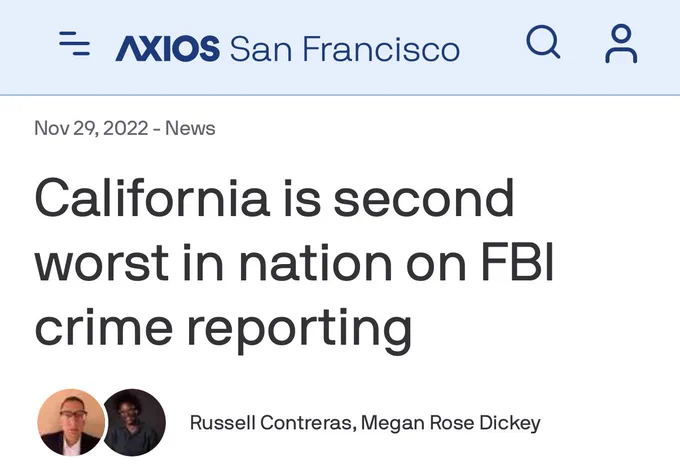Open the user account profile icon
Screen dimensions: 680x470
tap(621, 44)
